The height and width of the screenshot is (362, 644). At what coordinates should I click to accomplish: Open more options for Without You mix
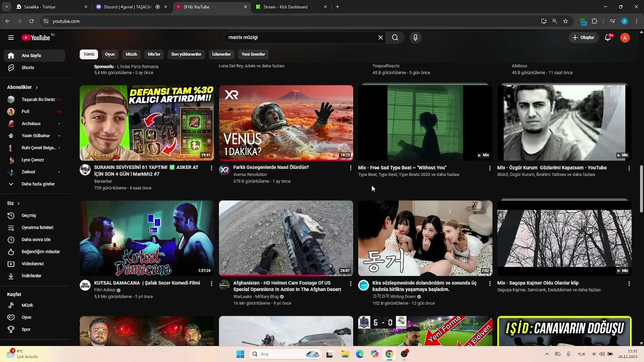[x=490, y=168]
